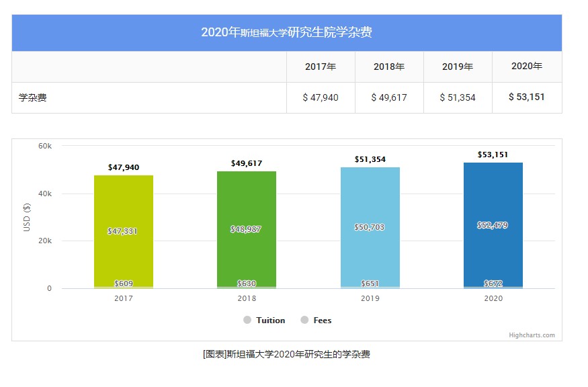Toggle the Fees series legend label

pyautogui.click(x=323, y=320)
